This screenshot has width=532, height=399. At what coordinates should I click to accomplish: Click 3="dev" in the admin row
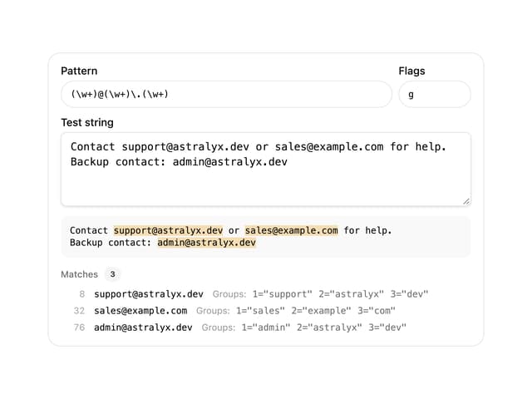coord(387,328)
